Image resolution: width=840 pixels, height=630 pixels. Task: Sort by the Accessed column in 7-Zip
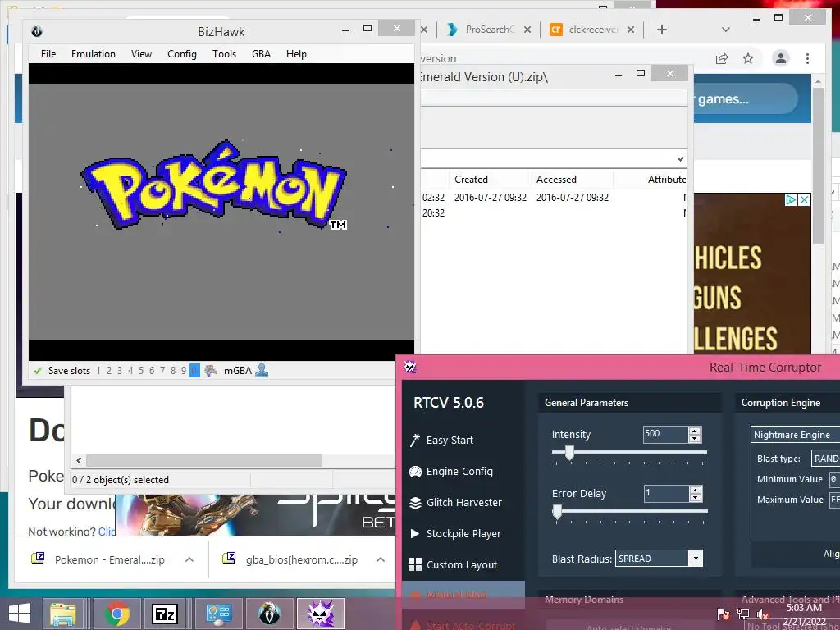pyautogui.click(x=556, y=180)
